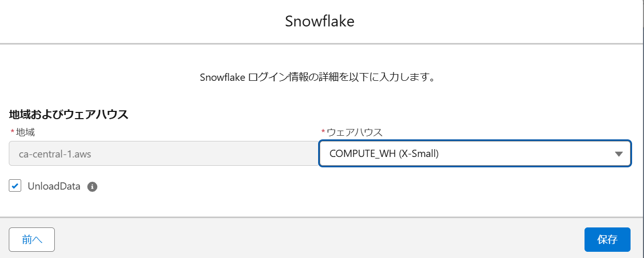Click the ウェアハウス field label
Image resolution: width=644 pixels, height=258 pixels.
(x=355, y=132)
